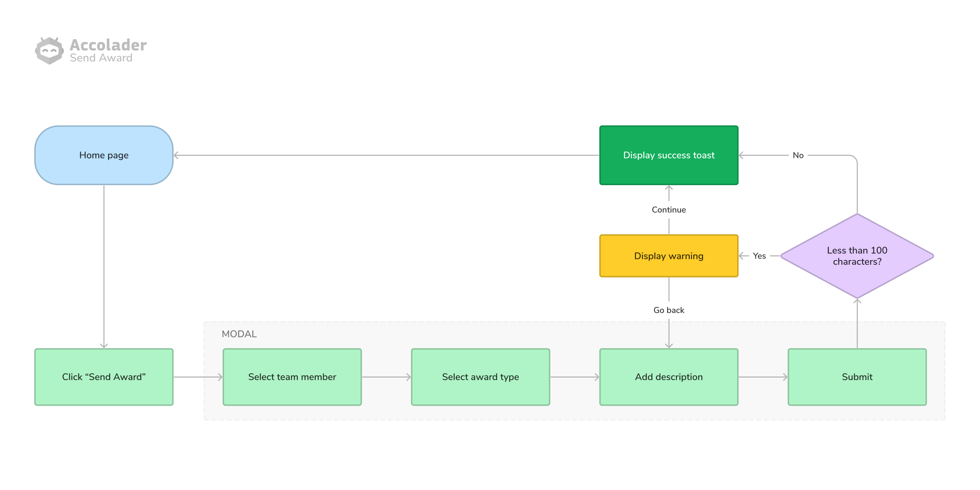The height and width of the screenshot is (490, 980).
Task: Click the Add description box
Action: point(668,377)
